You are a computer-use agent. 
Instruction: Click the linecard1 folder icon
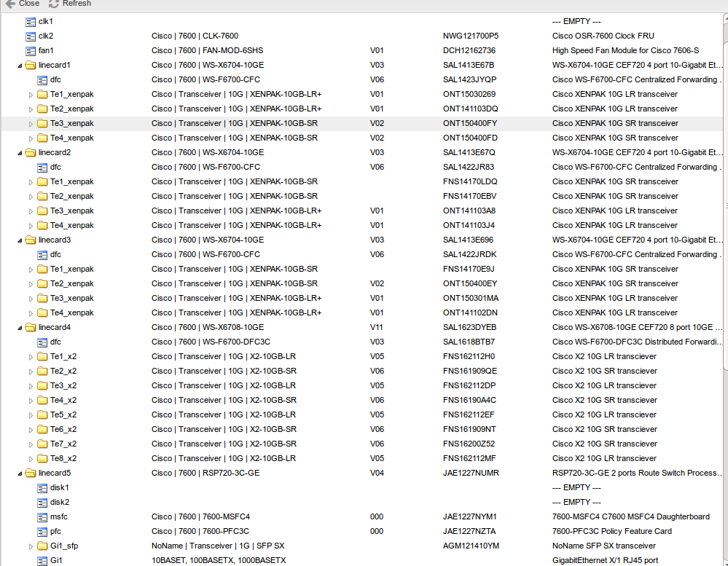pos(31,66)
